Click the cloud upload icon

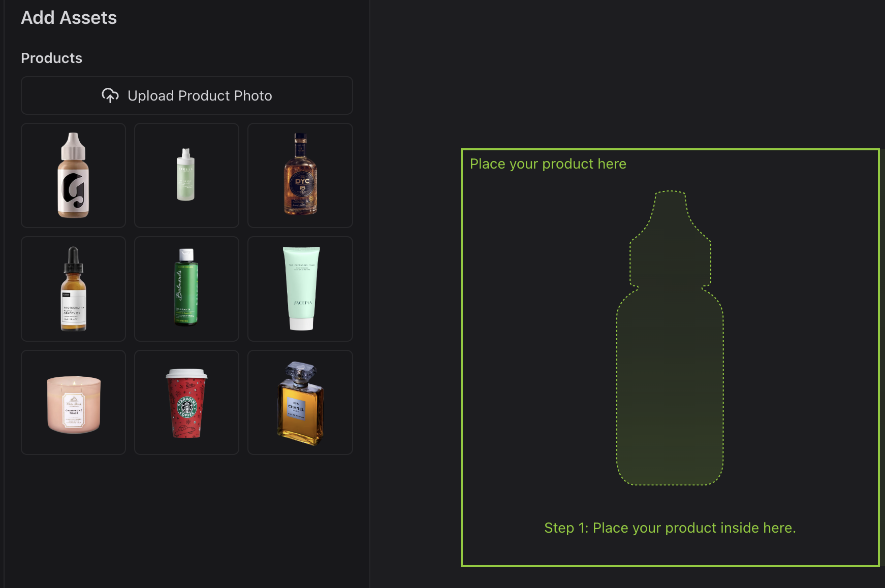(110, 95)
